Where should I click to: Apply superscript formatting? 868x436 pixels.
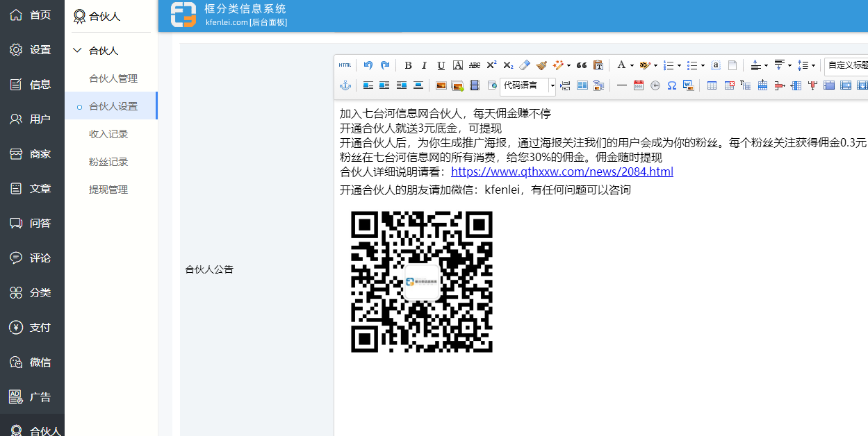point(491,65)
